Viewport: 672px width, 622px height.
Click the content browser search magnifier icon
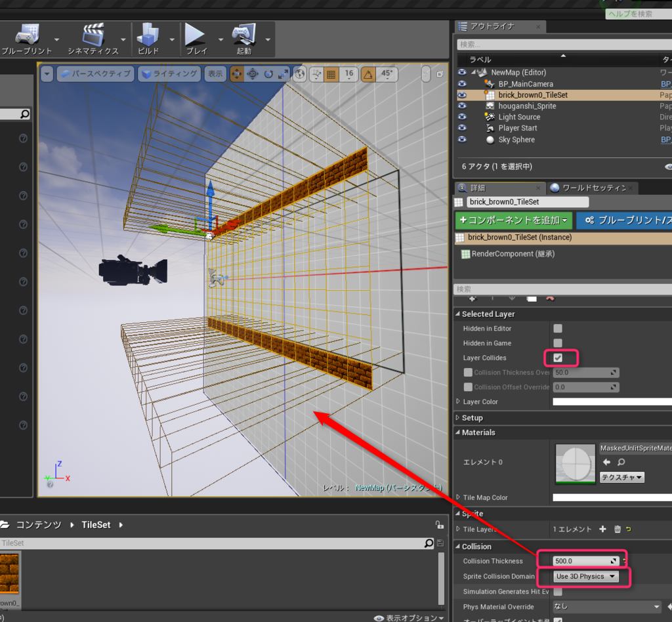[x=429, y=543]
